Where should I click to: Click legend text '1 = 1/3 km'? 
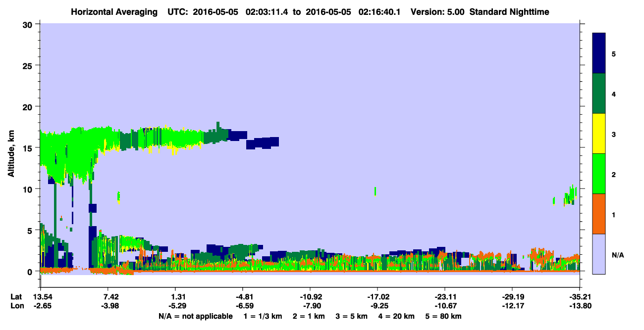(262, 316)
